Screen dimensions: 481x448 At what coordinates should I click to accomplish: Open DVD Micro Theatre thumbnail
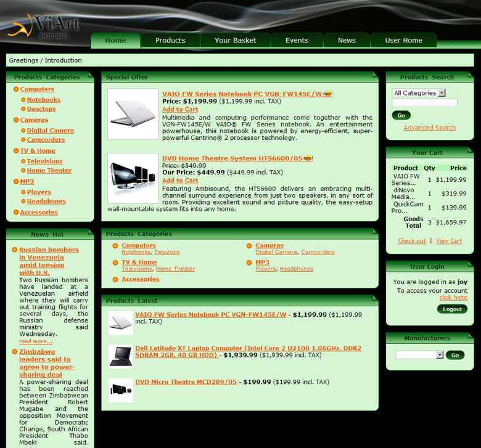(121, 390)
